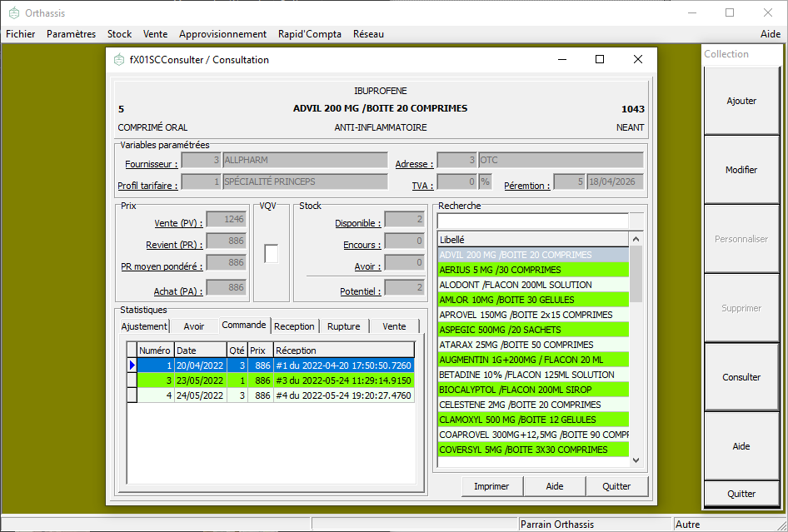Select AERIUS 5 MG /30 COMPRIMES
This screenshot has width=788, height=532.
pyautogui.click(x=533, y=270)
